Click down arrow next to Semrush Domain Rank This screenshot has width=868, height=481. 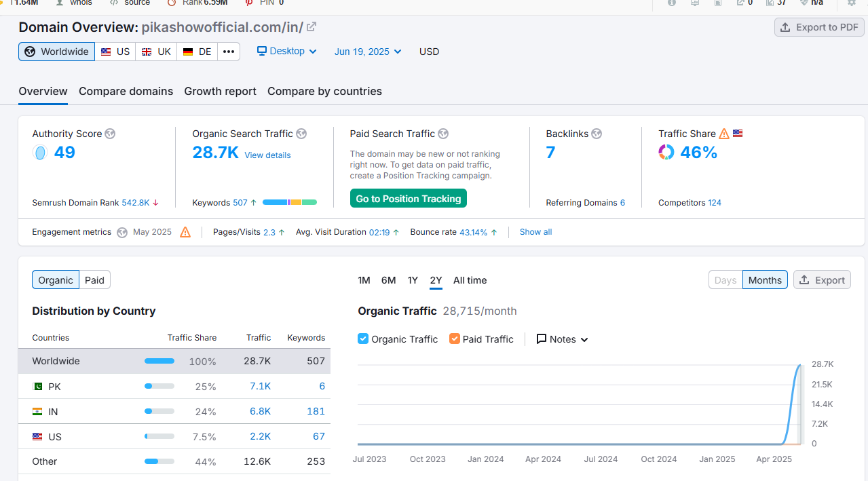tap(155, 202)
